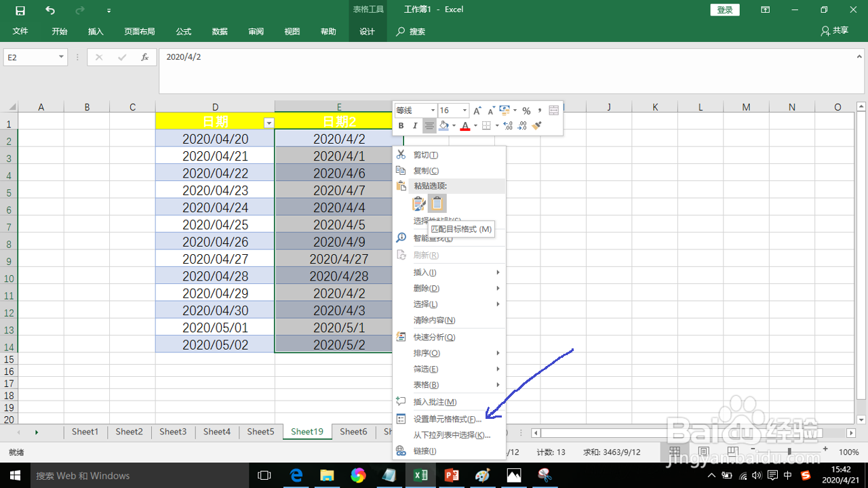The height and width of the screenshot is (488, 868).
Task: Switch to the 插入 ribbon tab
Action: coord(96,31)
